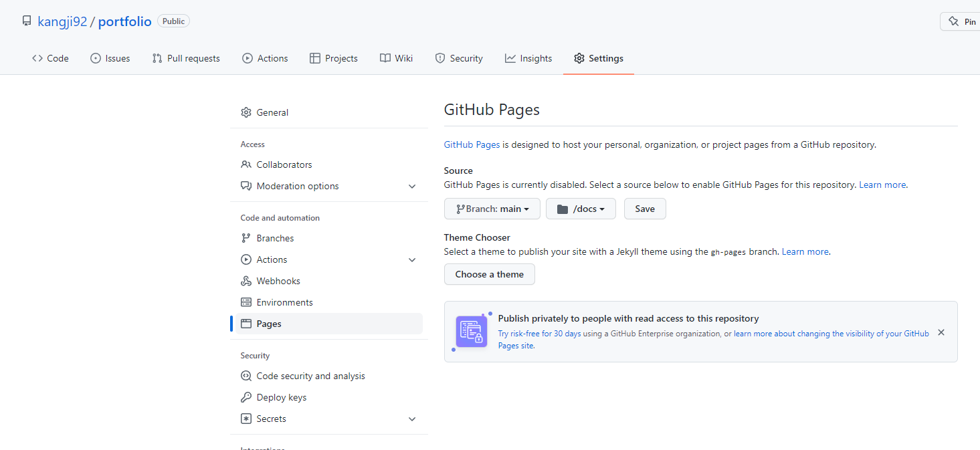Open the Branch: main dropdown

(492, 209)
